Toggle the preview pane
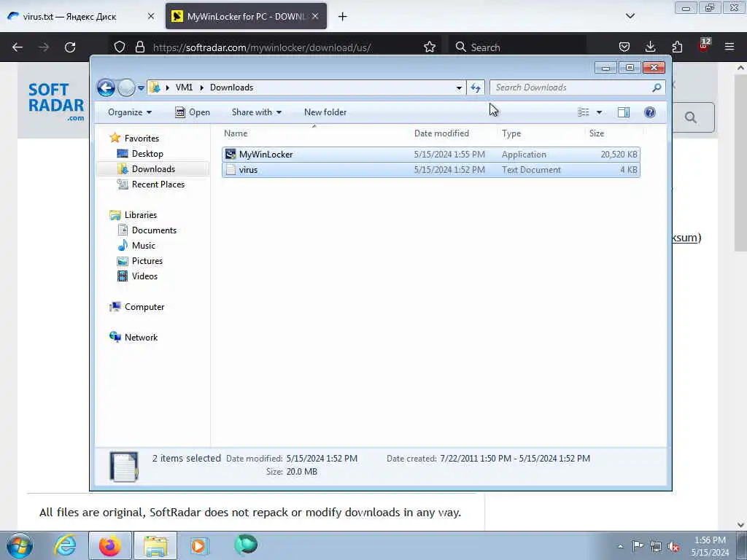Image resolution: width=747 pixels, height=560 pixels. click(624, 112)
